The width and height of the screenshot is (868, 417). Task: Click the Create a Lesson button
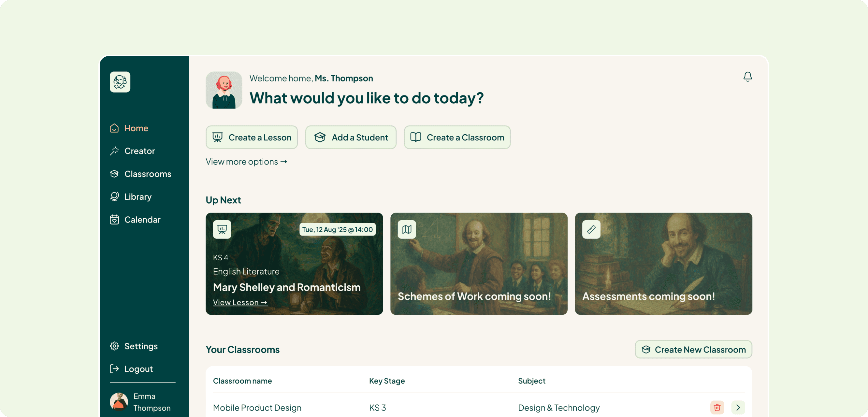252,137
